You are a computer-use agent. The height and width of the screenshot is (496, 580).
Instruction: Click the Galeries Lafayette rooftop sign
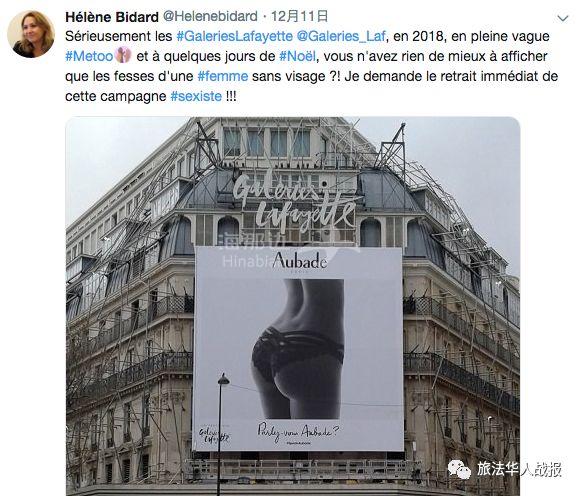tap(294, 203)
